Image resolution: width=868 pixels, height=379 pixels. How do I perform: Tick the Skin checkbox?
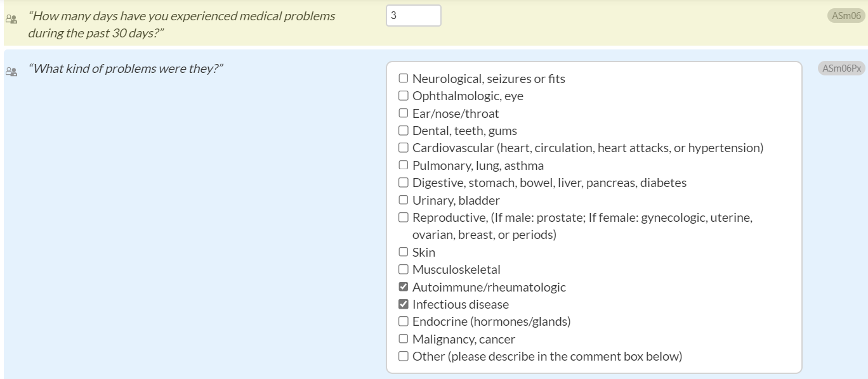tap(404, 252)
